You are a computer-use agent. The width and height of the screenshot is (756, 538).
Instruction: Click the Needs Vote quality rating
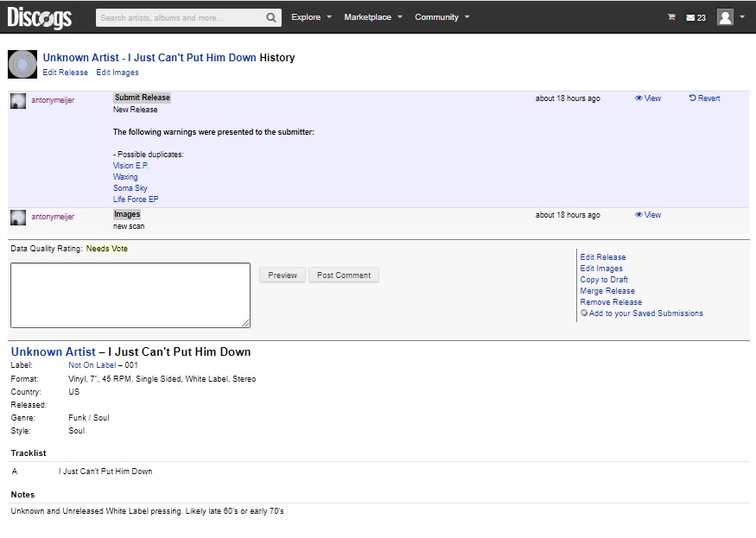(x=106, y=249)
